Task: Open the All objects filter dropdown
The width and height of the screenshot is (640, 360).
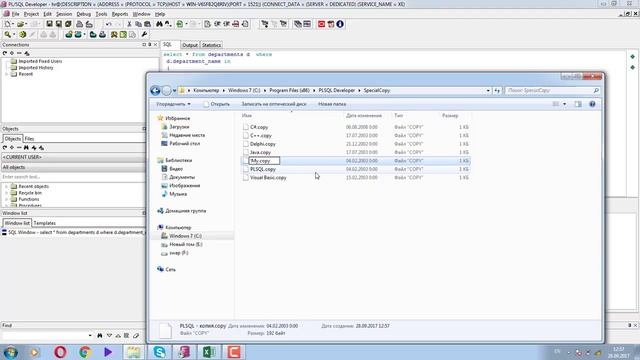Action: [x=73, y=167]
